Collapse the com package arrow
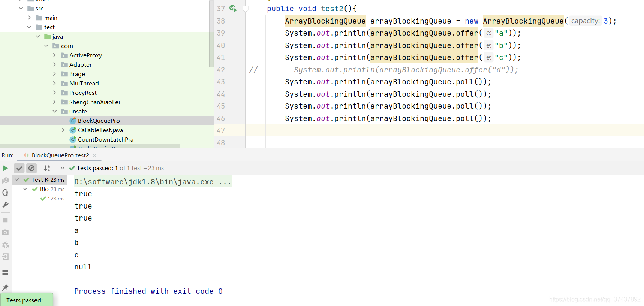The width and height of the screenshot is (644, 306). (46, 46)
